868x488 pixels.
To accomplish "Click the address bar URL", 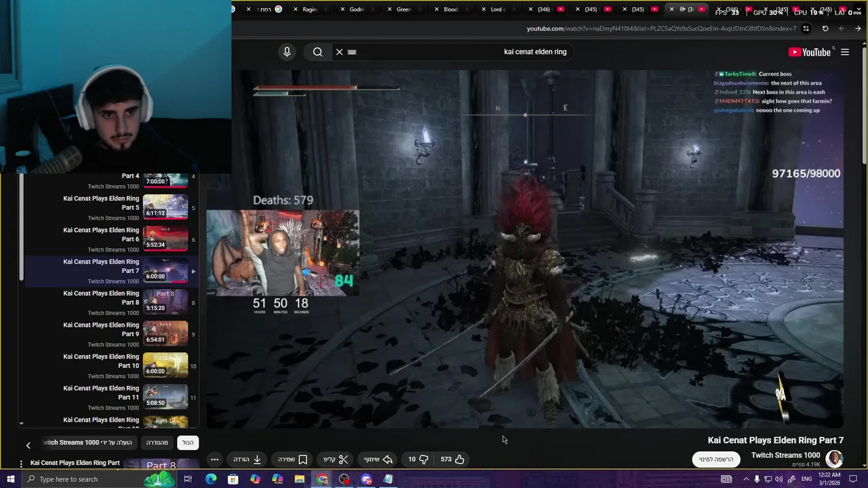I will (x=661, y=28).
